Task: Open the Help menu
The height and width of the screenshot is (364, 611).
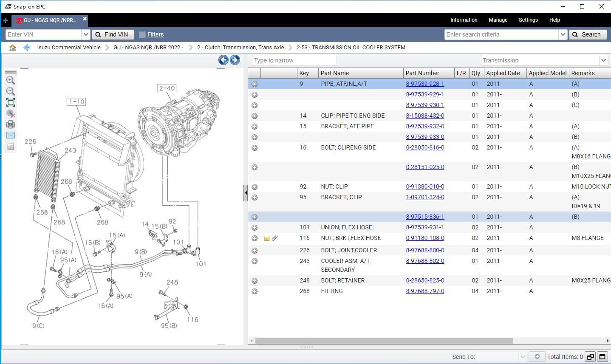Action: 554,20
